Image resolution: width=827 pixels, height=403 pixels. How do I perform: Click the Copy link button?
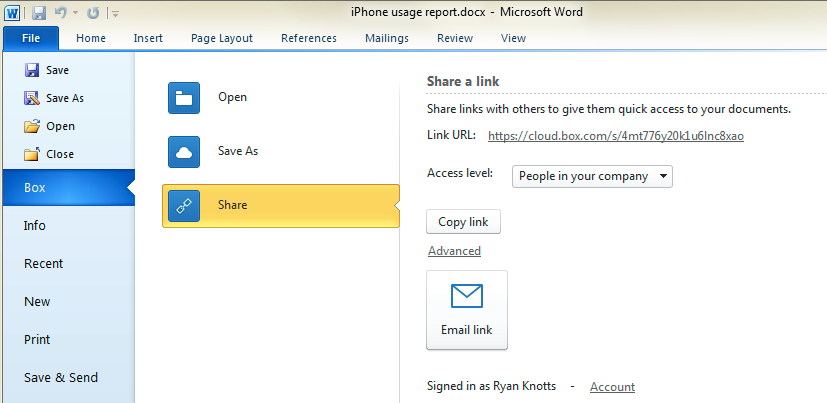[x=463, y=222]
